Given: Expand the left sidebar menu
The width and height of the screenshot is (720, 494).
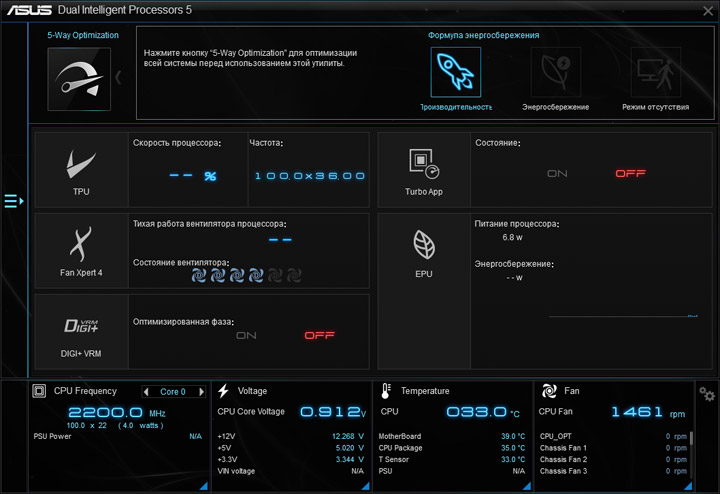Looking at the screenshot, I should [14, 201].
